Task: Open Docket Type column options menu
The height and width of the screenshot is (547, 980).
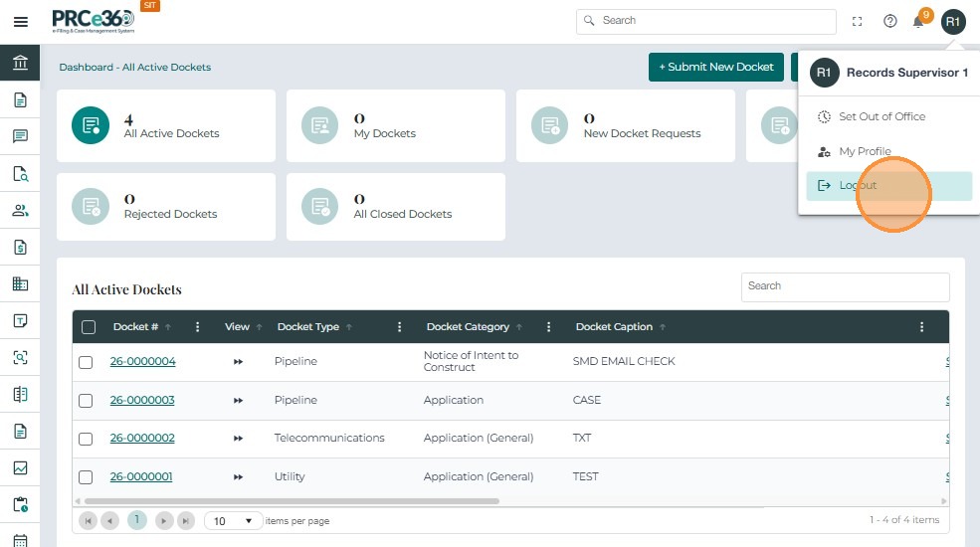Action: [x=400, y=327]
